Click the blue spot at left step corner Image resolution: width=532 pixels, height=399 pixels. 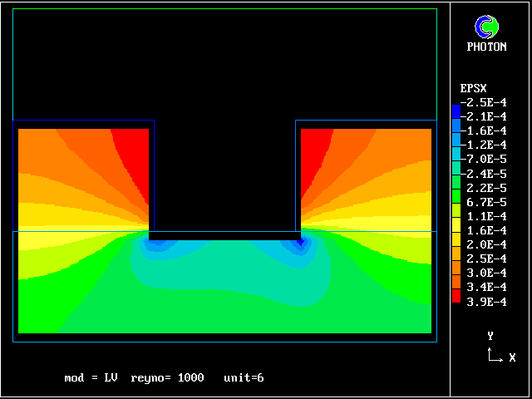pyautogui.click(x=156, y=244)
